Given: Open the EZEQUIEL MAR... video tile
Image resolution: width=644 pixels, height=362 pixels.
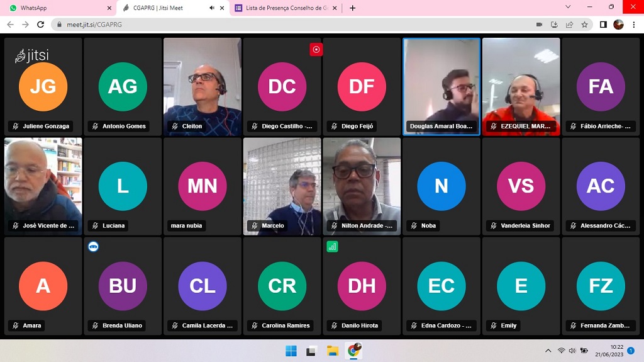Looking at the screenshot, I should [521, 87].
